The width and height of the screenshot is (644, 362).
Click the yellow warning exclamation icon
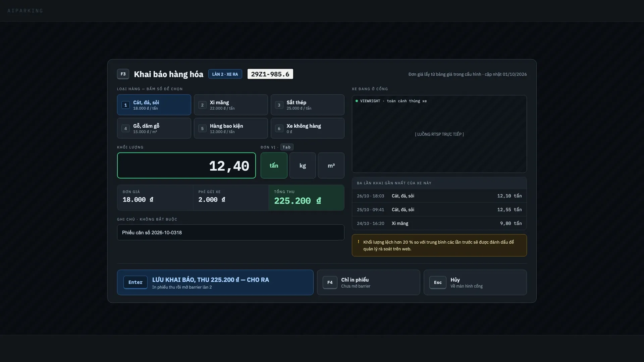pyautogui.click(x=358, y=242)
